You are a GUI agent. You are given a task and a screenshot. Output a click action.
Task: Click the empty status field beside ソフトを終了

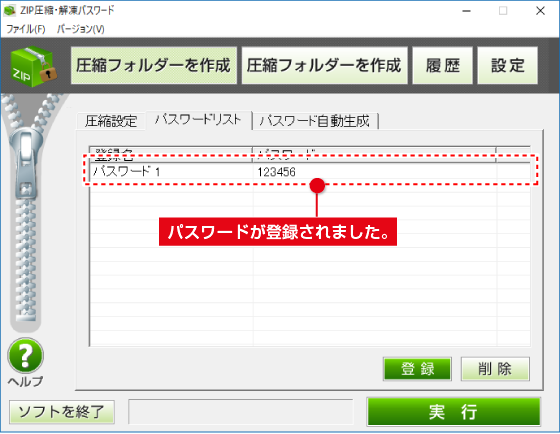(x=241, y=412)
